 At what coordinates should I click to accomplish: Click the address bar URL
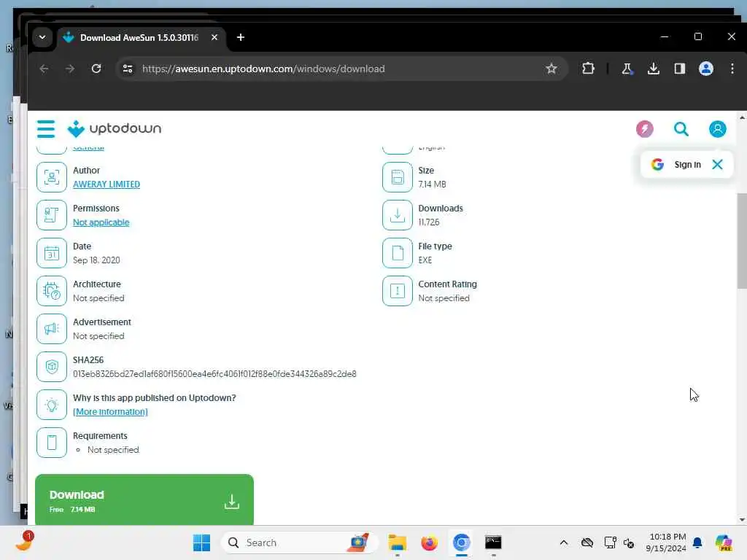pyautogui.click(x=263, y=69)
